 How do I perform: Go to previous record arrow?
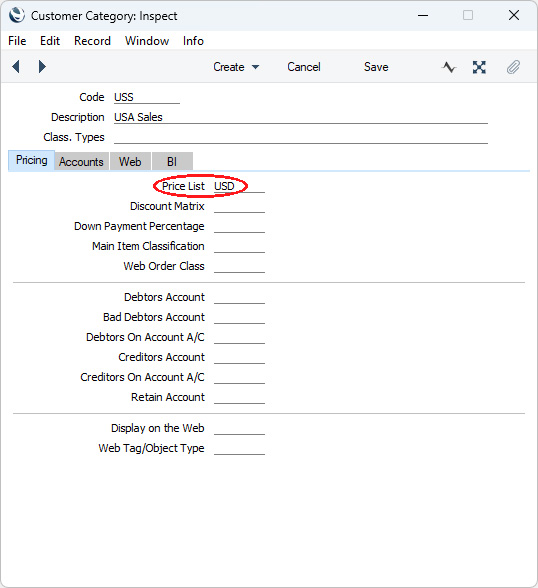click(16, 67)
